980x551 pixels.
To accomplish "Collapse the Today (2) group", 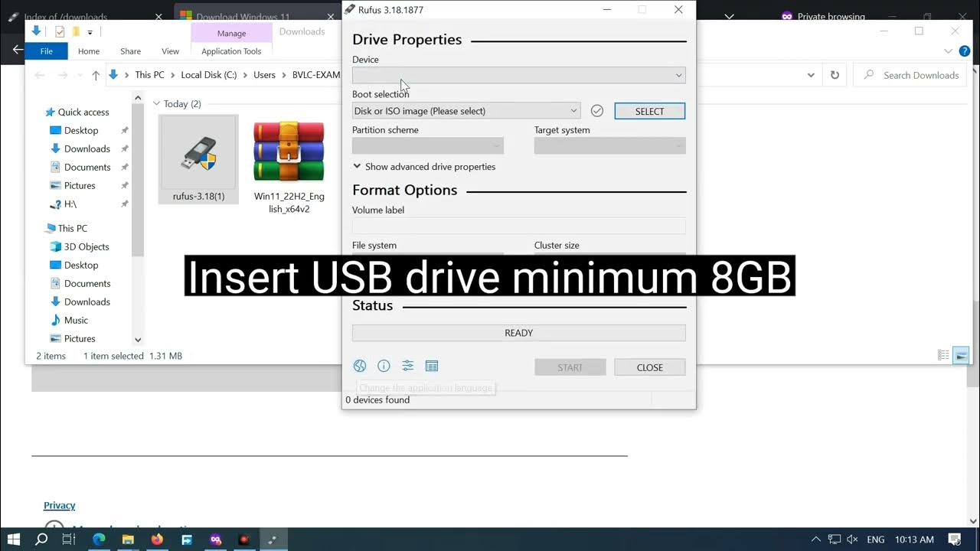I will tap(156, 103).
